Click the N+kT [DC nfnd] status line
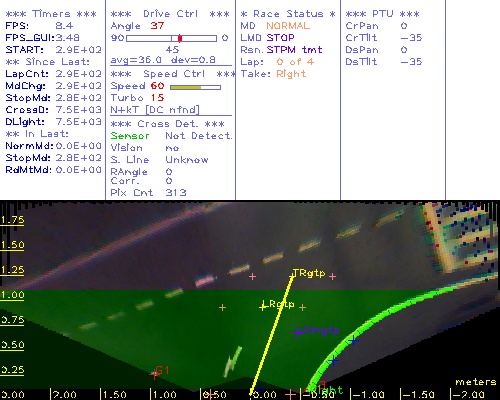Viewport: 500px width, 400px height. click(155, 110)
